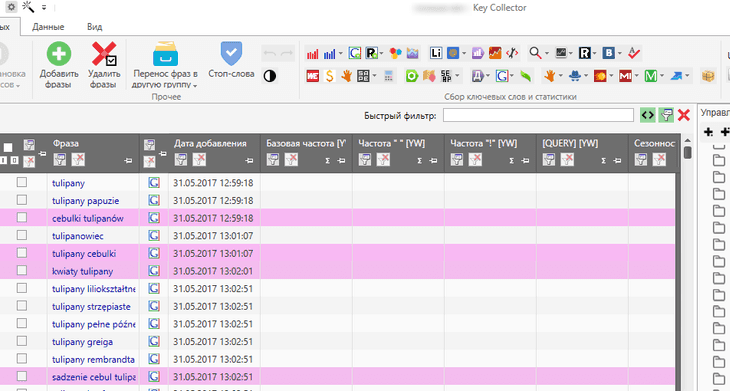Open the quick access toolbar customize arrow
730x391 pixels.
[x=44, y=7]
